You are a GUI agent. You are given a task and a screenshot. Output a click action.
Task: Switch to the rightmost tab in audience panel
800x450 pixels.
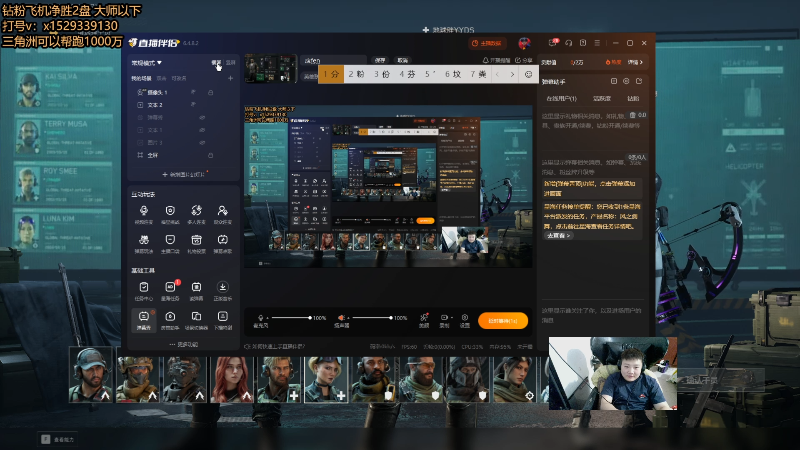coord(633,98)
